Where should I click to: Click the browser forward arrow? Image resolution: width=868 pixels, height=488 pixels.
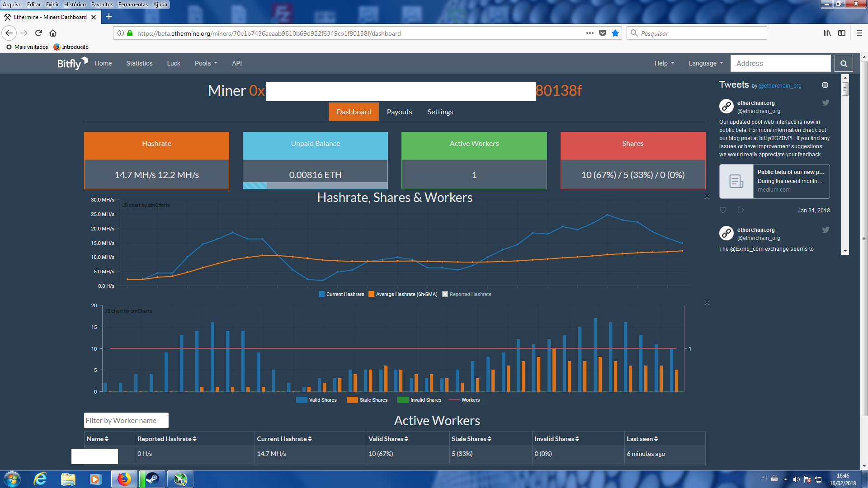pyautogui.click(x=24, y=33)
